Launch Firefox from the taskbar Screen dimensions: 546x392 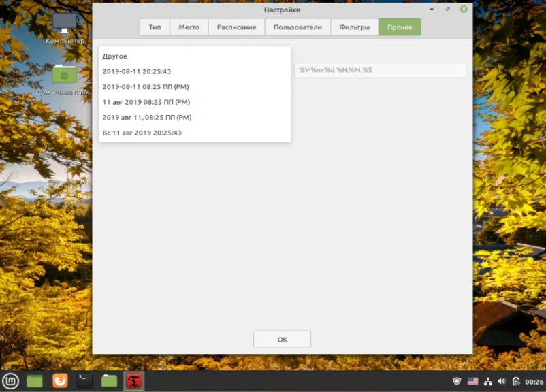pyautogui.click(x=60, y=381)
